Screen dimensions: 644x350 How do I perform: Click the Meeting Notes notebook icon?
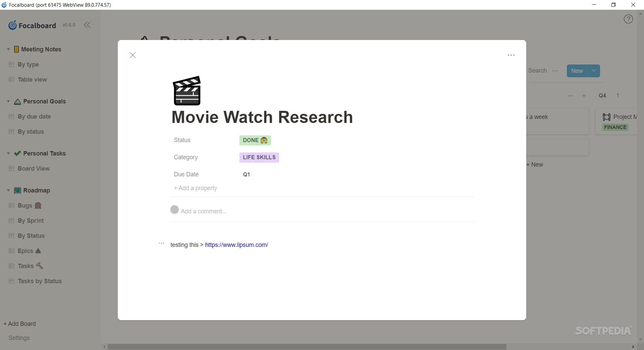click(16, 49)
